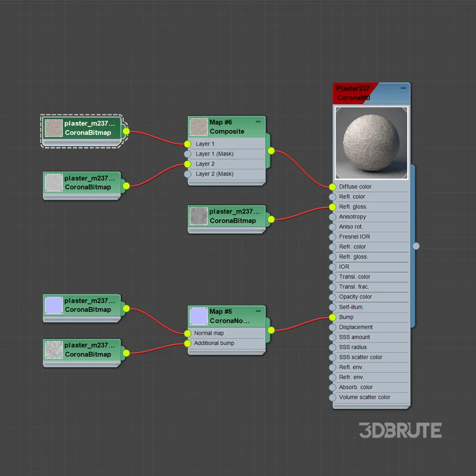This screenshot has width=476, height=476.
Task: Click purple thumbnail of bitmap feeding Normal map
Action: click(54, 305)
